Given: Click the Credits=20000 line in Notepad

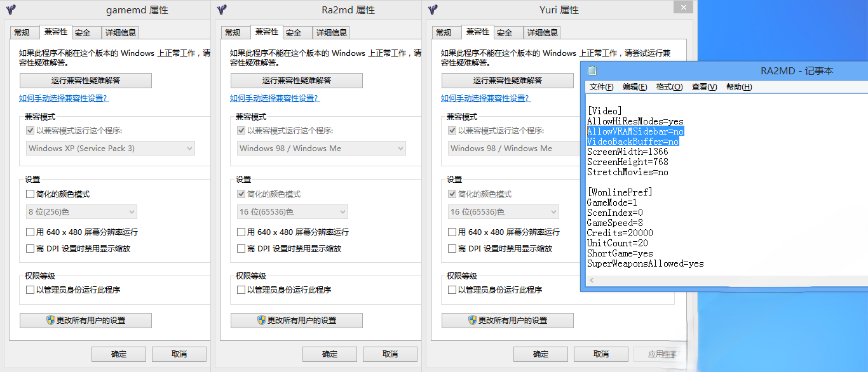Looking at the screenshot, I should [620, 233].
